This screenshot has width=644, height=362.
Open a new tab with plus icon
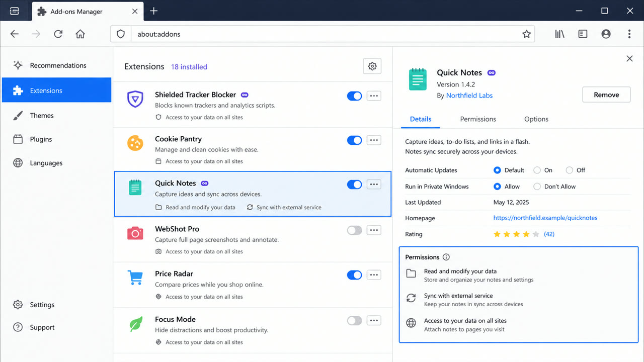point(153,11)
